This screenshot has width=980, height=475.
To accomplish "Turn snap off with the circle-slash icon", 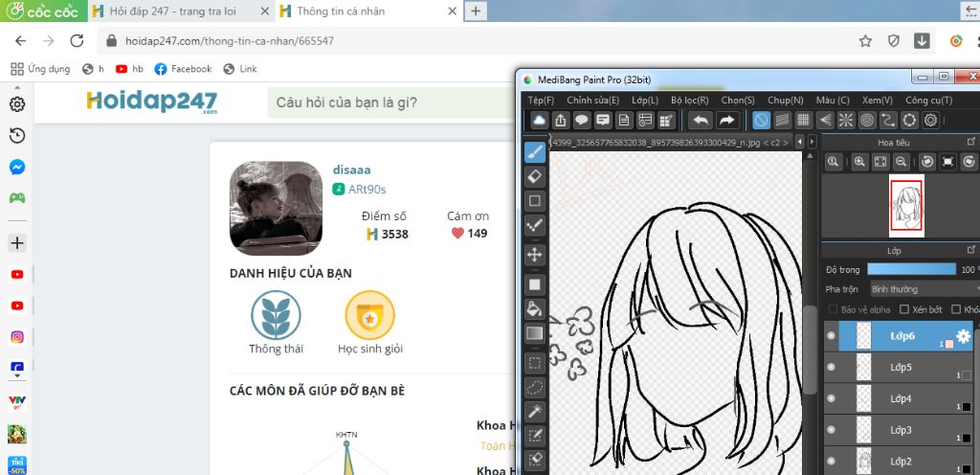I will (761, 120).
